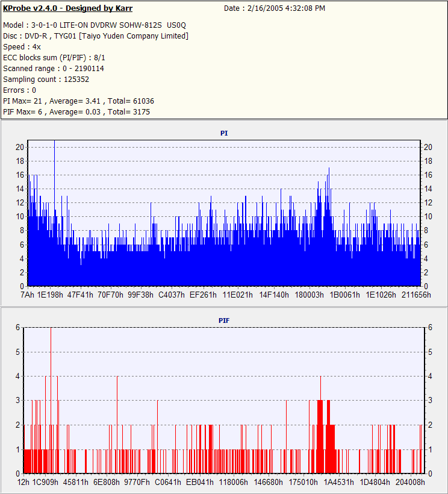Screen dimensions: 448x494
Task: Click the C4037h label on PI x-axis
Action: 172,295
